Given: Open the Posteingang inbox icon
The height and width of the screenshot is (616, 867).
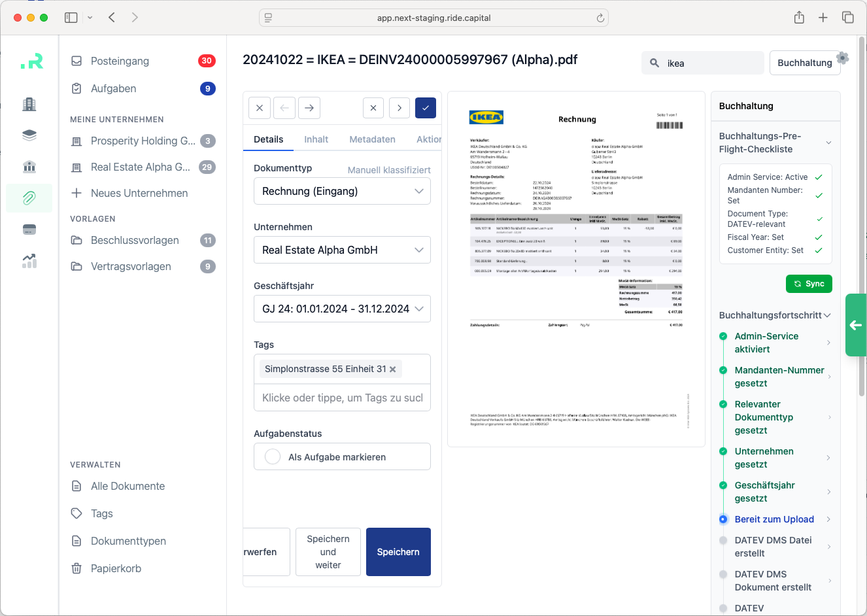Looking at the screenshot, I should pyautogui.click(x=77, y=61).
